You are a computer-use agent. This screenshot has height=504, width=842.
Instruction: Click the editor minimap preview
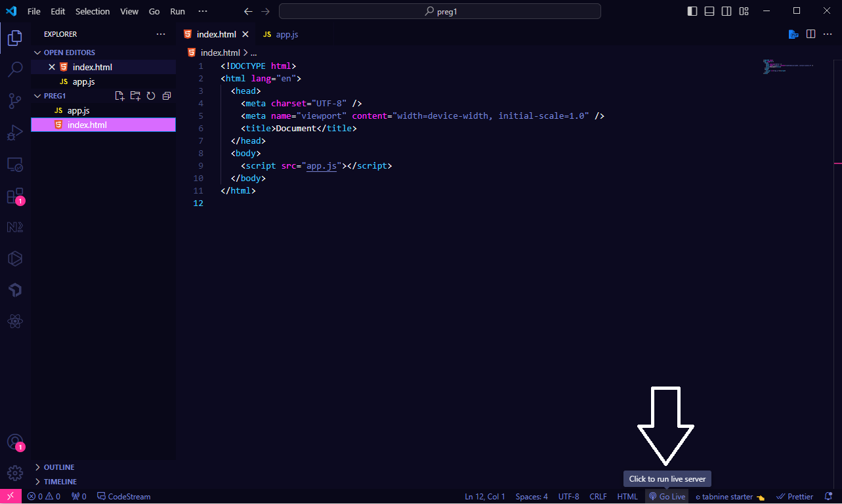coord(788,67)
